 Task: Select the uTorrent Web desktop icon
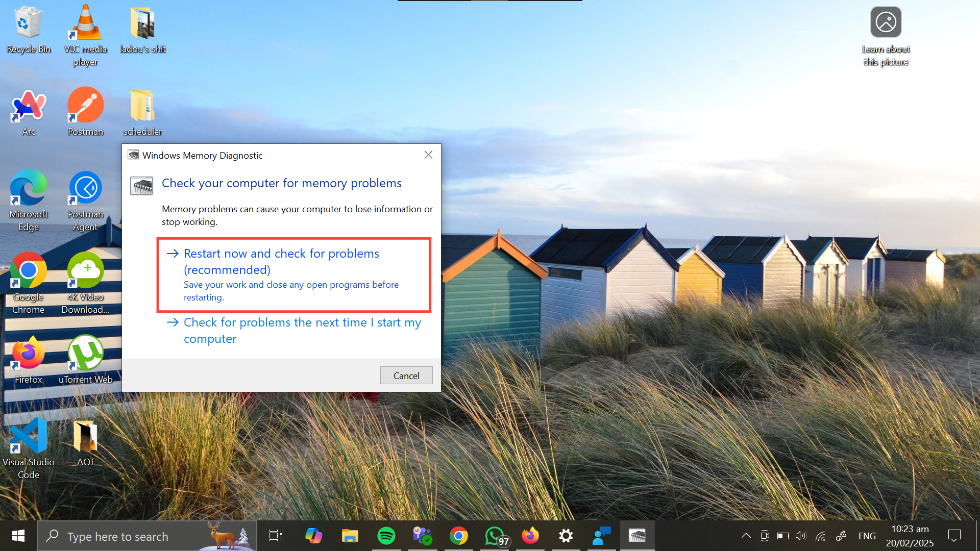(85, 359)
